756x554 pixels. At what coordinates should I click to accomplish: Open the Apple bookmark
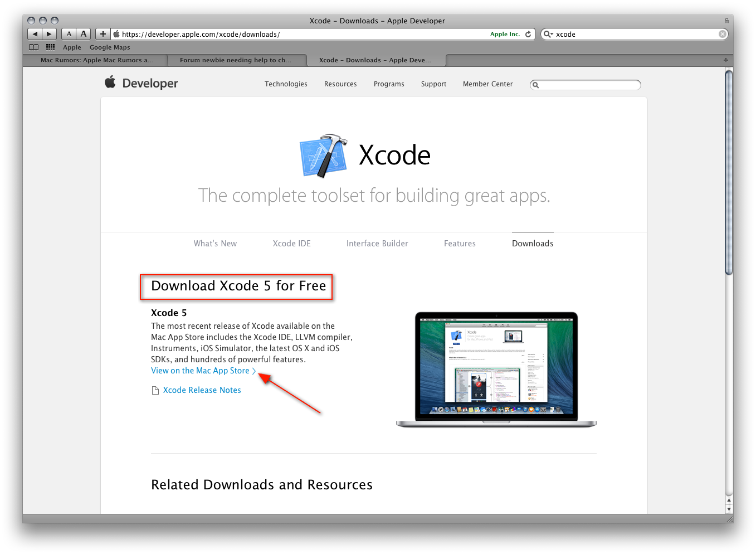(x=72, y=47)
